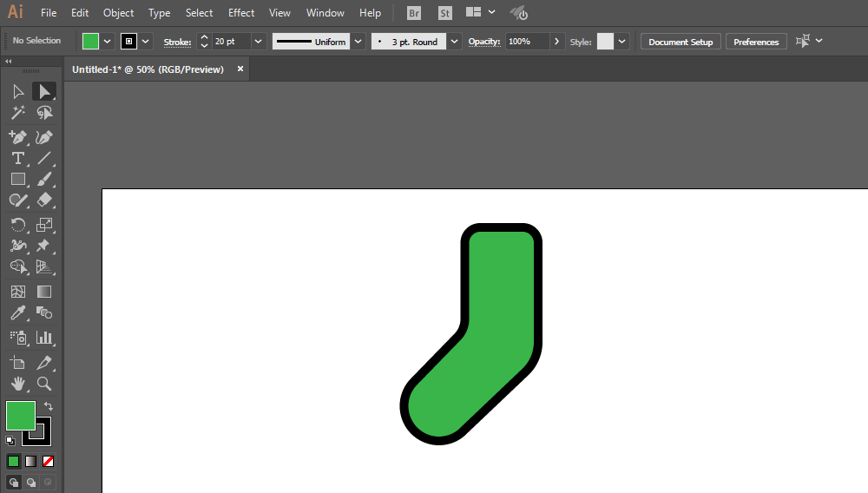Expand the Opacity slider arrow
The width and height of the screenshot is (868, 493).
(556, 42)
